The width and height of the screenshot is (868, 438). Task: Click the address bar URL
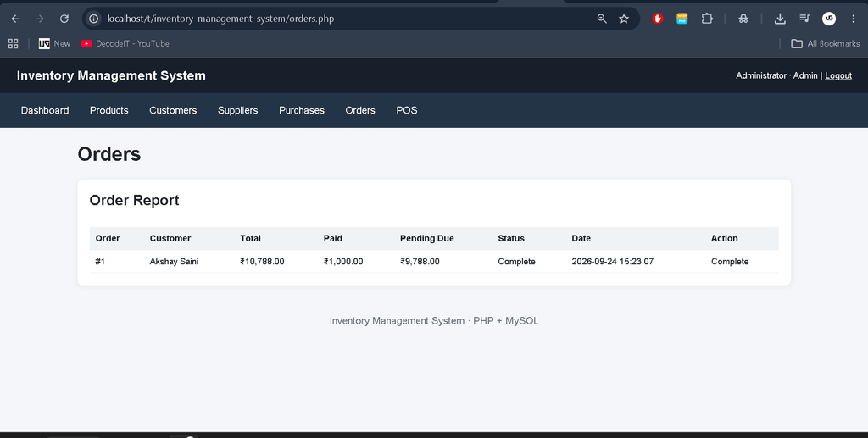[220, 19]
